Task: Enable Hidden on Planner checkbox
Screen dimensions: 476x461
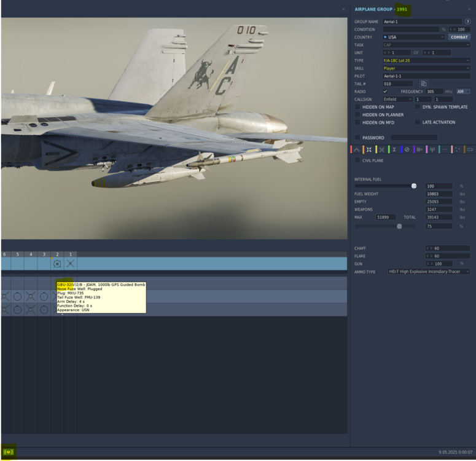Action: coord(357,114)
